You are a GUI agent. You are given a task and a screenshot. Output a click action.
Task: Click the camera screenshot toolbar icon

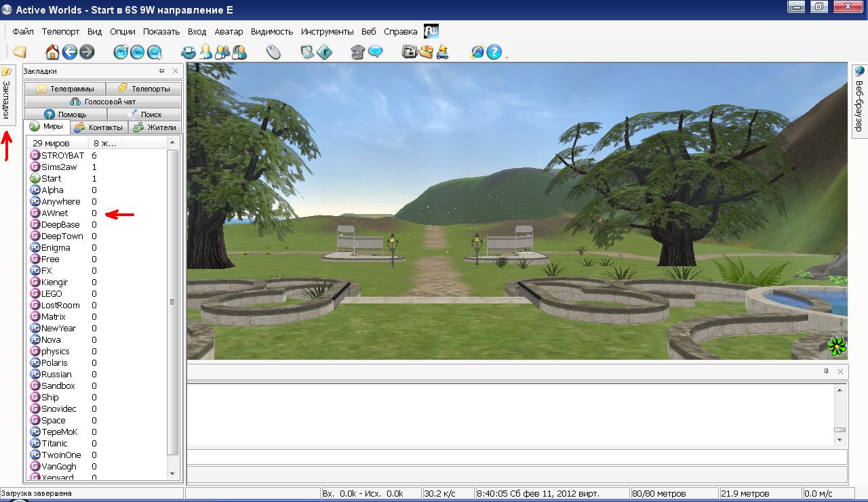pyautogui.click(x=409, y=51)
